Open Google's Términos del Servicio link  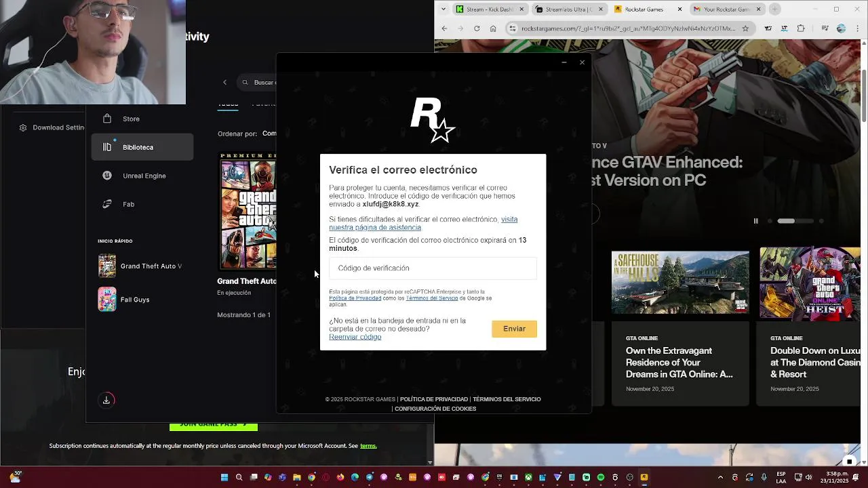432,298
